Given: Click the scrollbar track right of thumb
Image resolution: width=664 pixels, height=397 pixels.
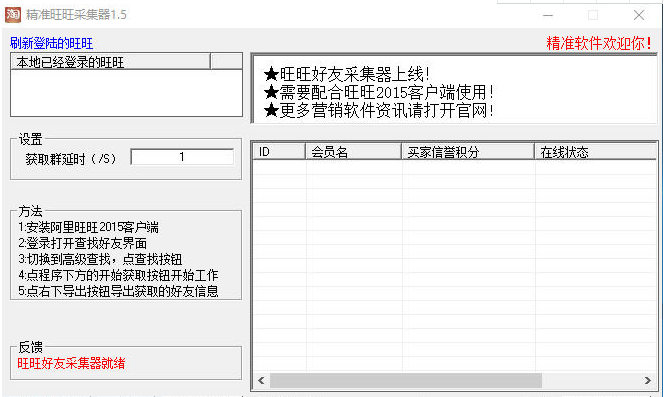Looking at the screenshot, I should click(x=591, y=380).
